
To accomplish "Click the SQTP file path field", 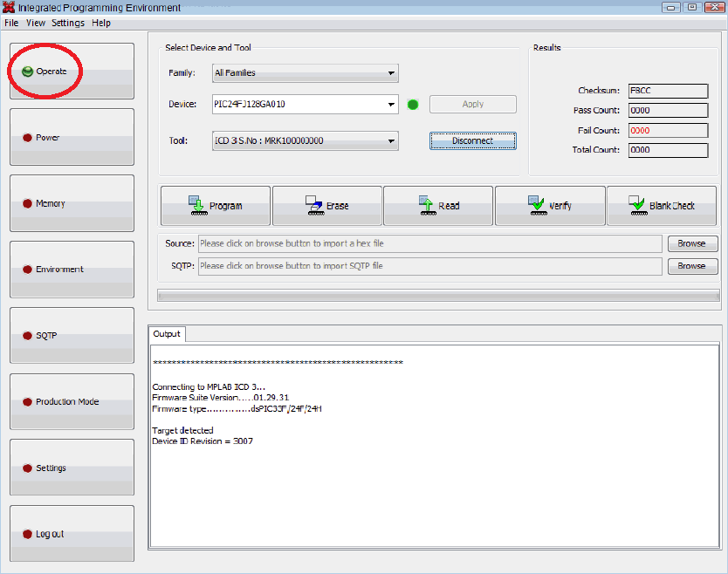I will click(429, 266).
